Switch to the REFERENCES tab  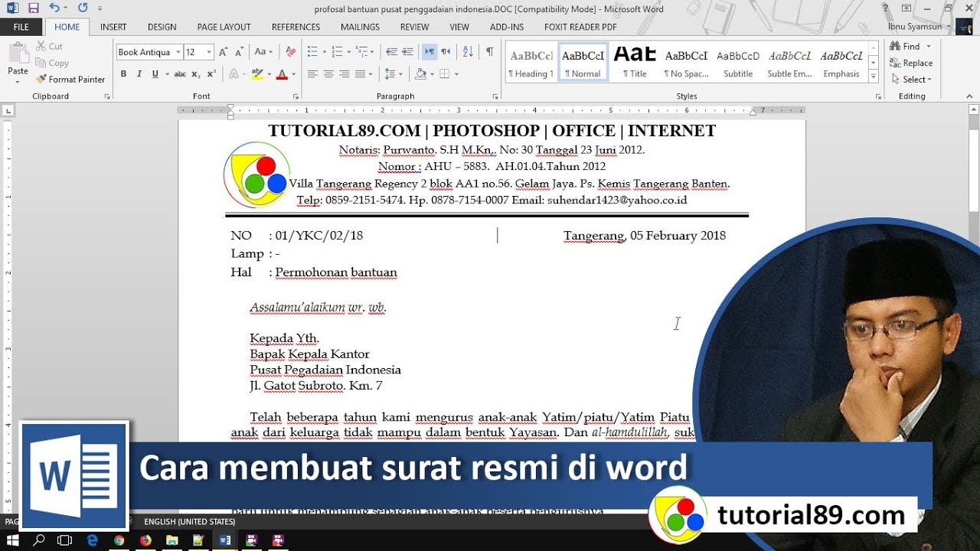pyautogui.click(x=296, y=27)
